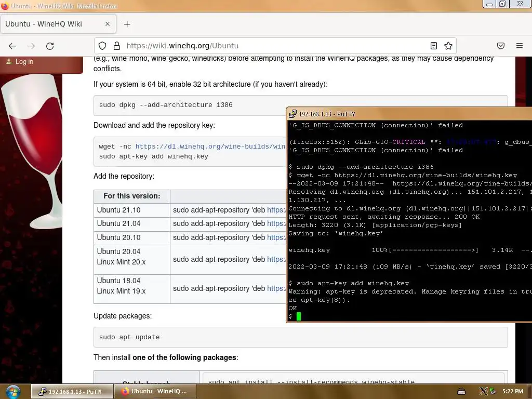
Task: Save page to Pocket
Action: (x=501, y=46)
